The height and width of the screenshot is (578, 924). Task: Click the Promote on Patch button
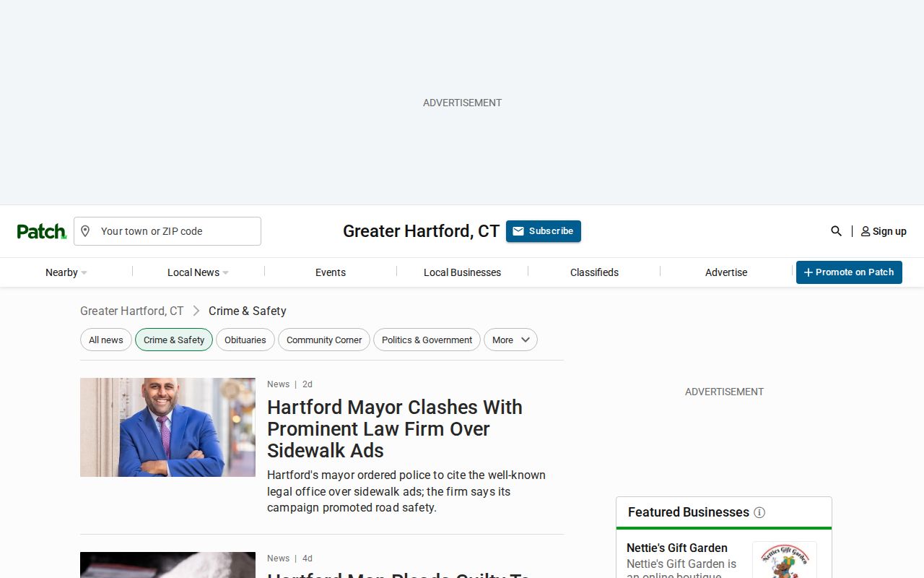tap(849, 272)
